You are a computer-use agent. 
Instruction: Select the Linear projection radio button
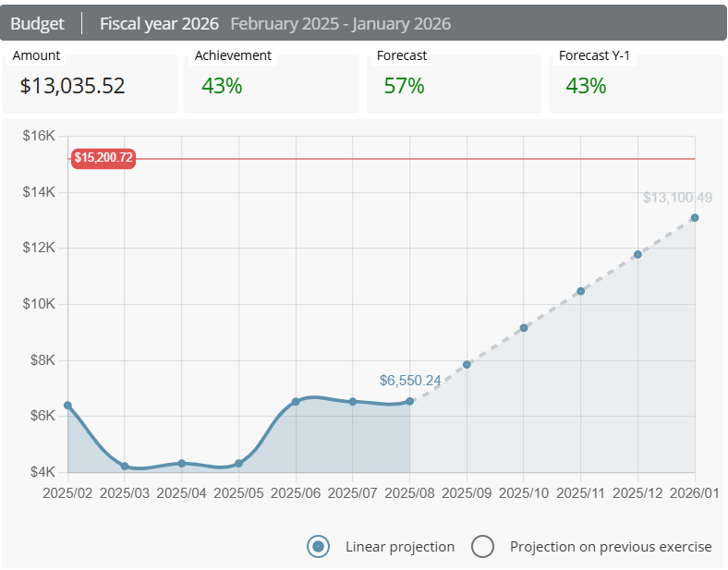(x=318, y=546)
